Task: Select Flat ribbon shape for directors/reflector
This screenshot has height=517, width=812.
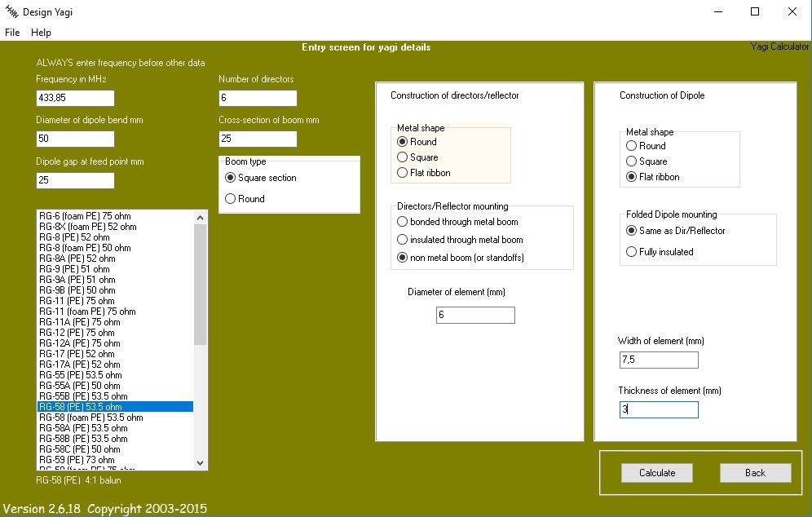Action: [x=403, y=173]
